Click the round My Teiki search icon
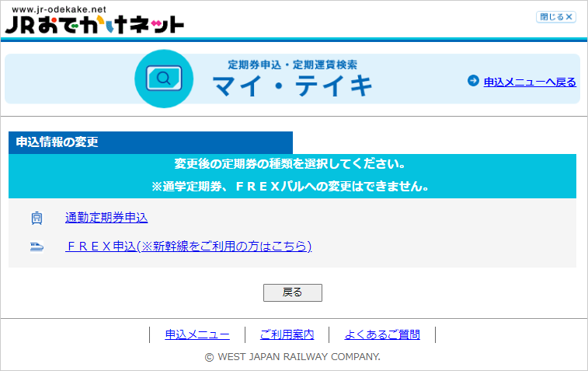This screenshot has width=588, height=371. click(164, 79)
